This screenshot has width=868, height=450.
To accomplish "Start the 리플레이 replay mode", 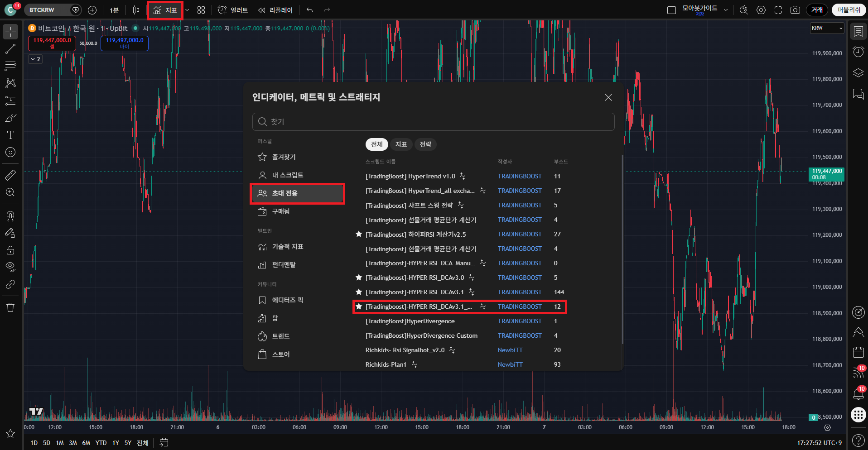I will [x=275, y=10].
